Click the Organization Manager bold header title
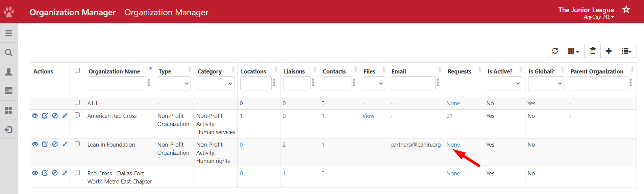Viewport: 644px width, 194px height. pyautogui.click(x=73, y=12)
